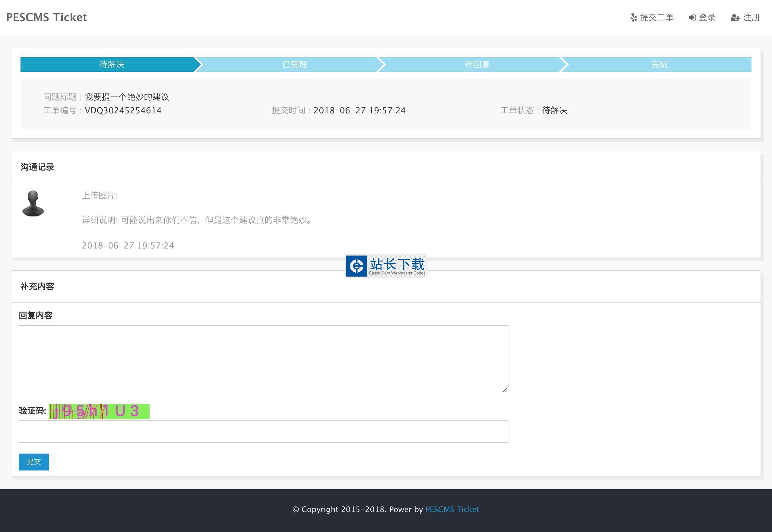Select the 待解决 progress step

(x=112, y=64)
